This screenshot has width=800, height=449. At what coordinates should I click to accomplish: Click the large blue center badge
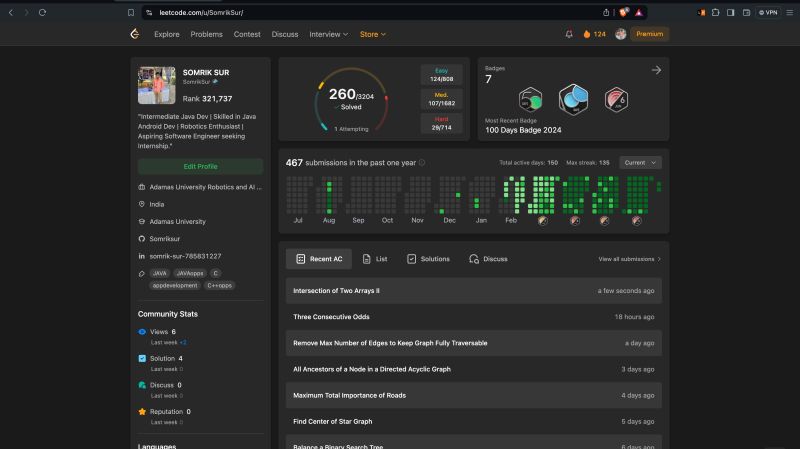point(573,99)
